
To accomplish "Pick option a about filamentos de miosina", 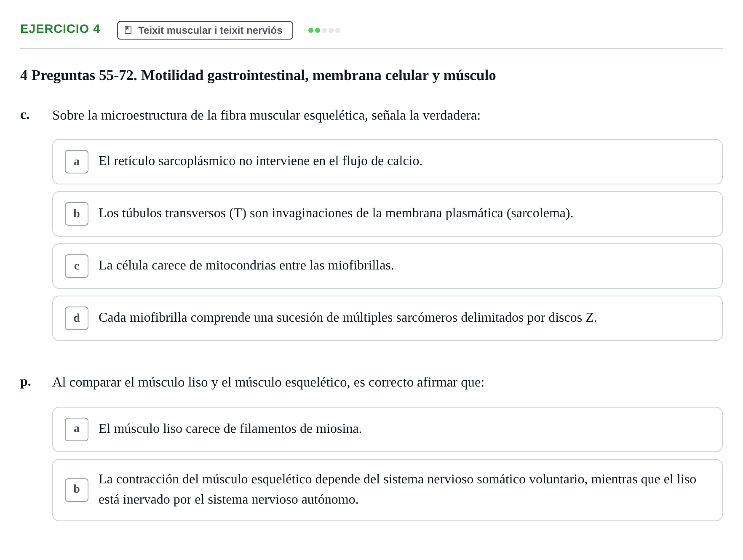I will (388, 429).
